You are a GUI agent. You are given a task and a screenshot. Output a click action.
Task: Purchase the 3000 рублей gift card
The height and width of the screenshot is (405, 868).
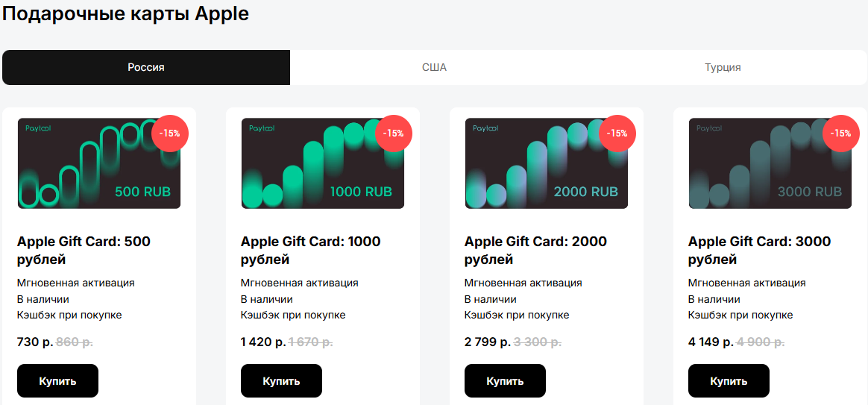pyautogui.click(x=729, y=381)
